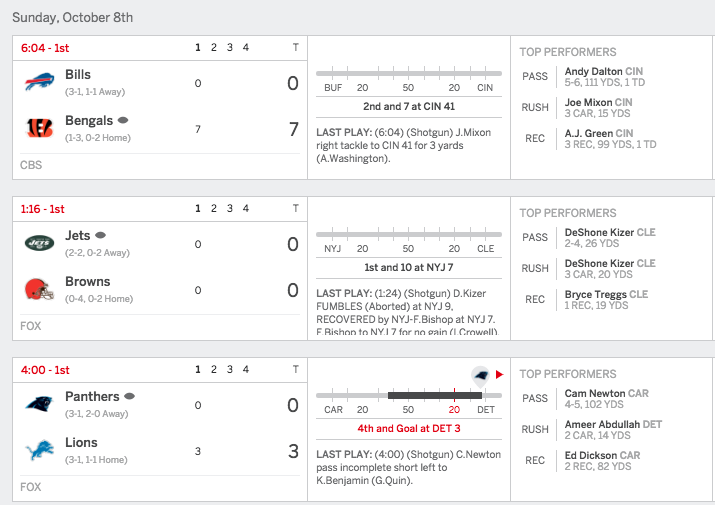Click the 6:04 - 1st game clock
The height and width of the screenshot is (505, 715).
point(45,48)
